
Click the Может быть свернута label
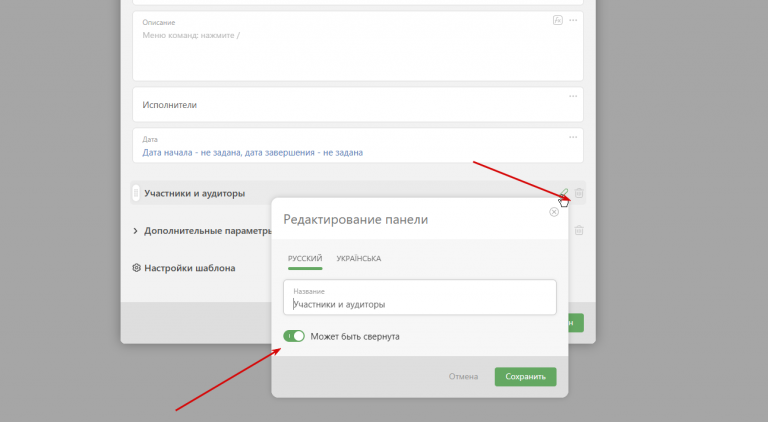tap(355, 336)
